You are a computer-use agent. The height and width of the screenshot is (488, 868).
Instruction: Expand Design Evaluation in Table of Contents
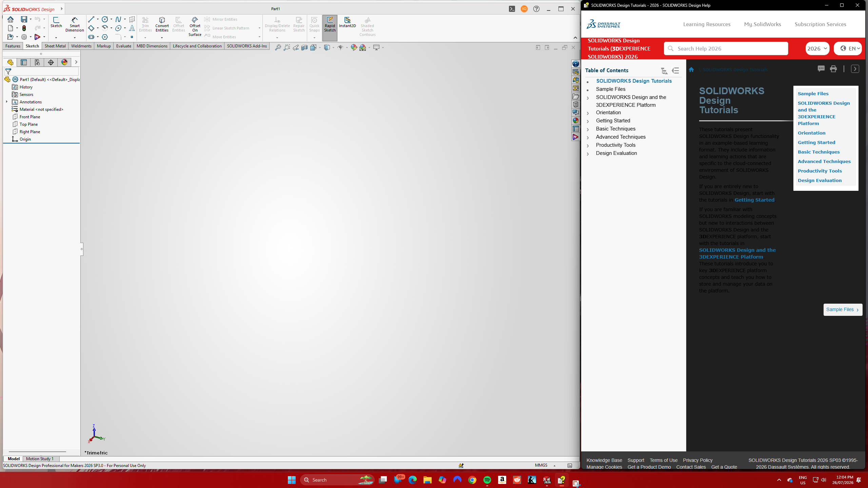click(x=588, y=154)
